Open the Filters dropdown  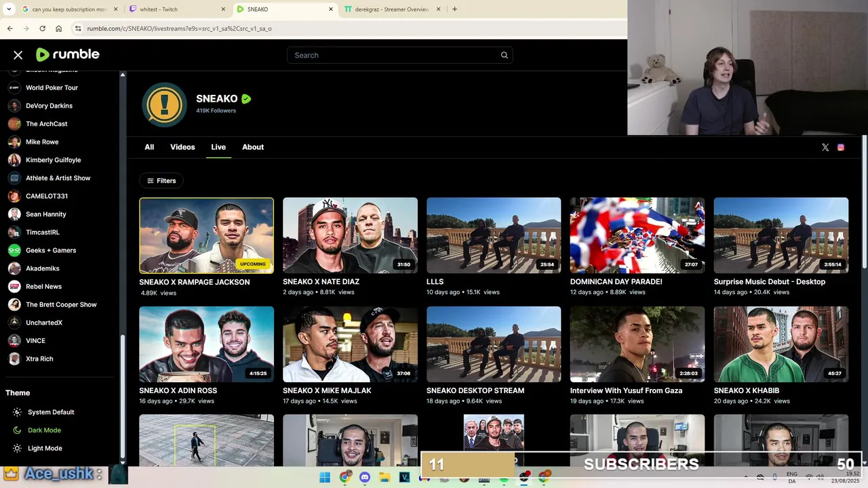161,180
